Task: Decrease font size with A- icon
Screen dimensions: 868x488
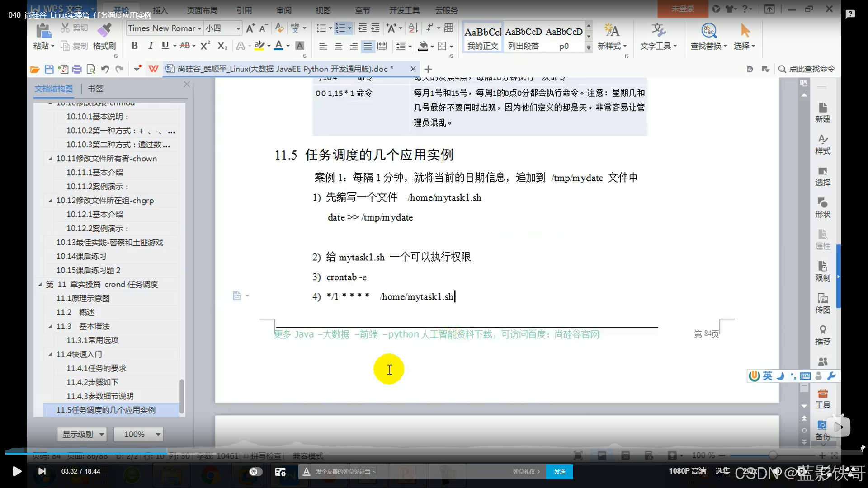Action: coord(264,28)
